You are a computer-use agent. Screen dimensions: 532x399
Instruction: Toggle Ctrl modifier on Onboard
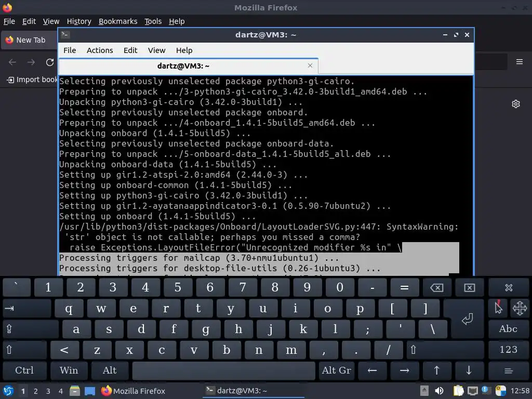pos(24,370)
